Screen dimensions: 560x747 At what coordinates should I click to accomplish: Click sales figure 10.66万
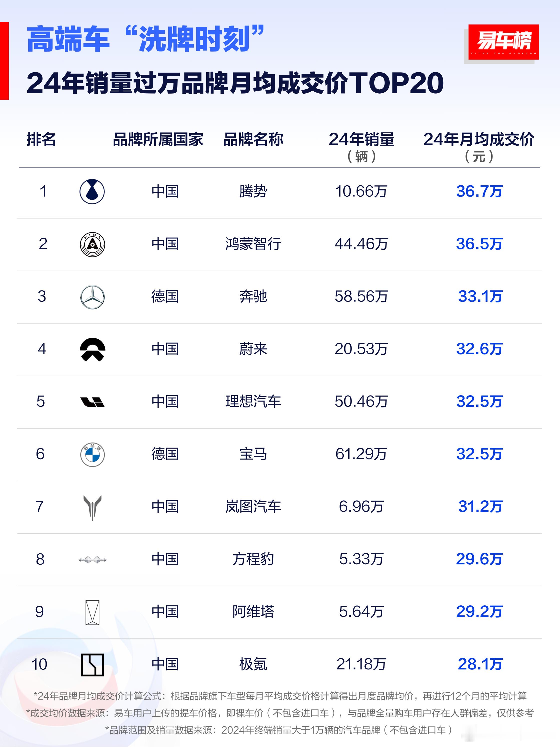point(361,191)
